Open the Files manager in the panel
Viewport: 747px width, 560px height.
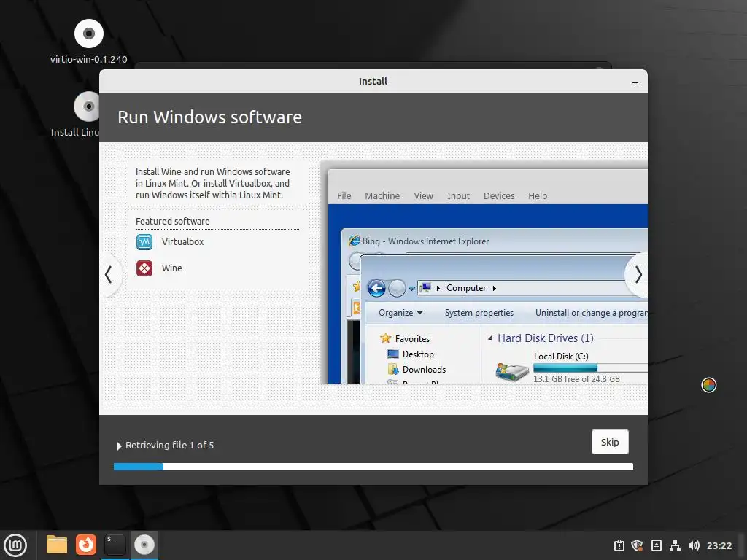pyautogui.click(x=57, y=545)
